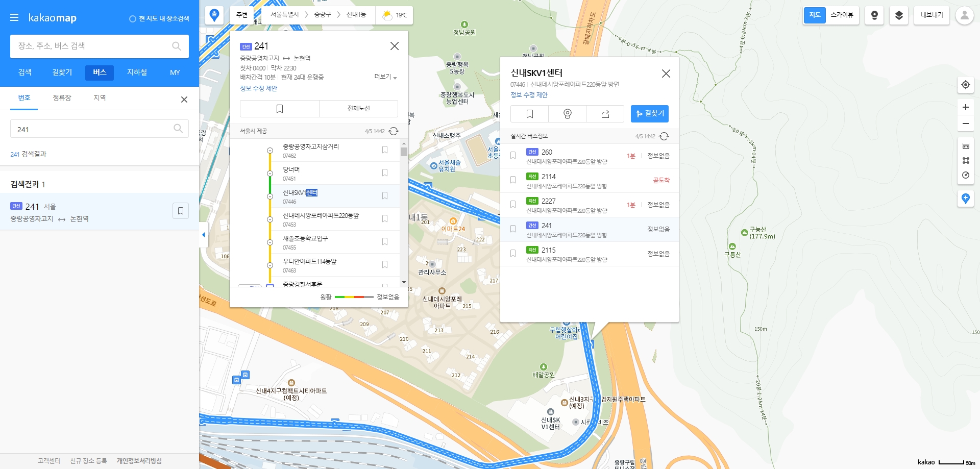980x469 pixels.
Task: Open 중랑구 district dropdown in breadcrumb
Action: click(x=323, y=15)
